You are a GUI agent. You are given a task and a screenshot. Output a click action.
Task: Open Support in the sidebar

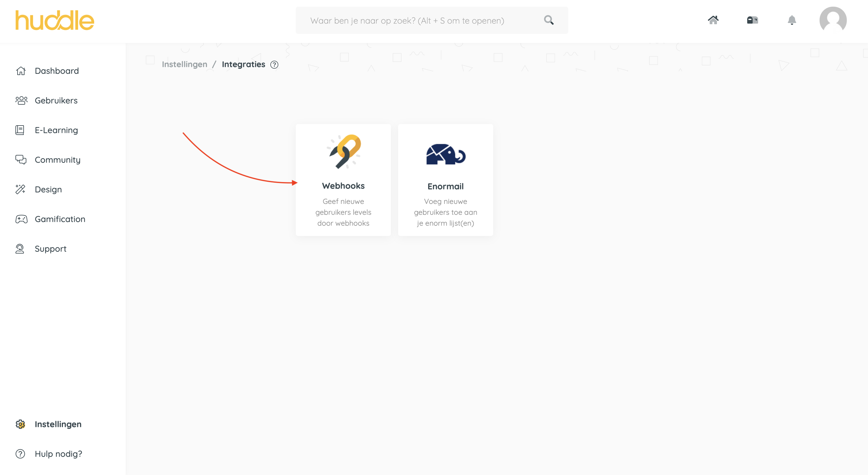[x=51, y=249]
